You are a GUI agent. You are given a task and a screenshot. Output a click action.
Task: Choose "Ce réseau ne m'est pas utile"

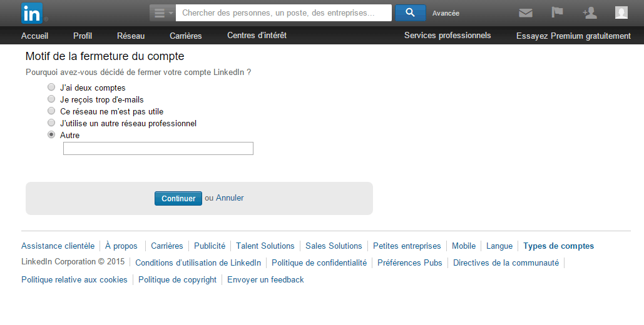coord(51,111)
